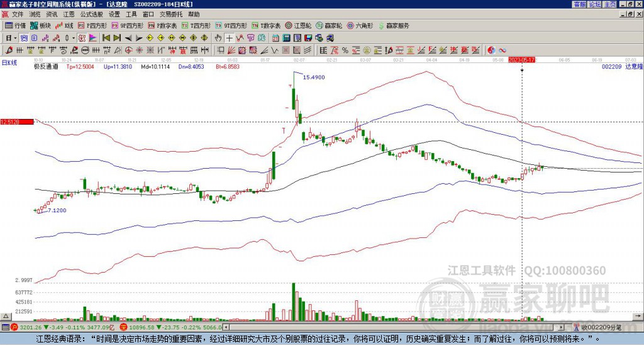This screenshot has height=345, width=644.
Task: Open the 9P四方形 tool
Action: click(x=128, y=25)
